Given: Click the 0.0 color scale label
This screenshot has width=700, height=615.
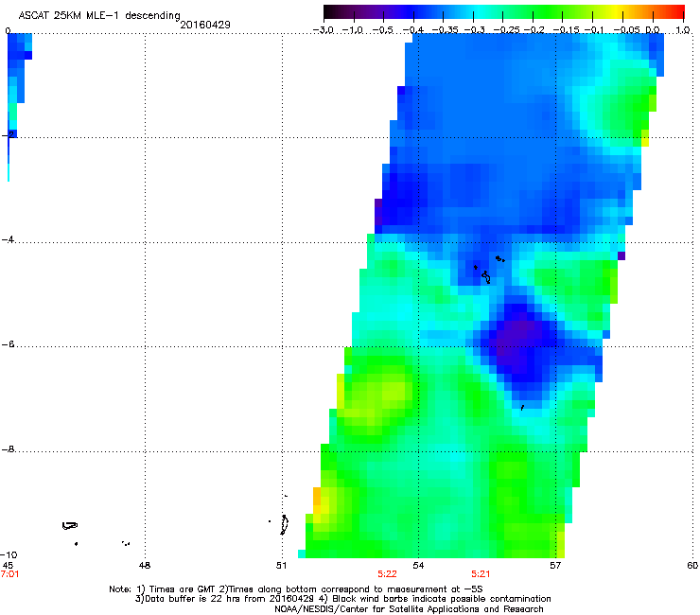Looking at the screenshot, I should click(x=653, y=30).
